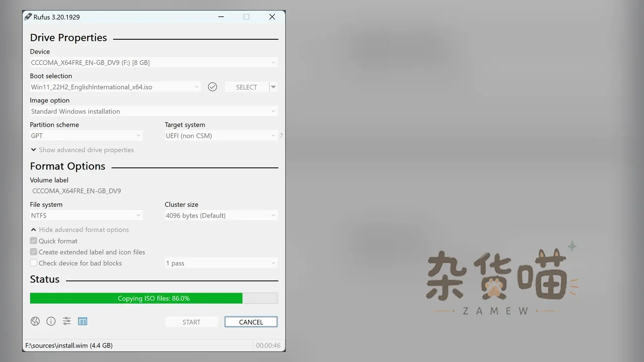Image resolution: width=644 pixels, height=362 pixels.
Task: Toggle the Quick format checkbox
Action: click(34, 241)
